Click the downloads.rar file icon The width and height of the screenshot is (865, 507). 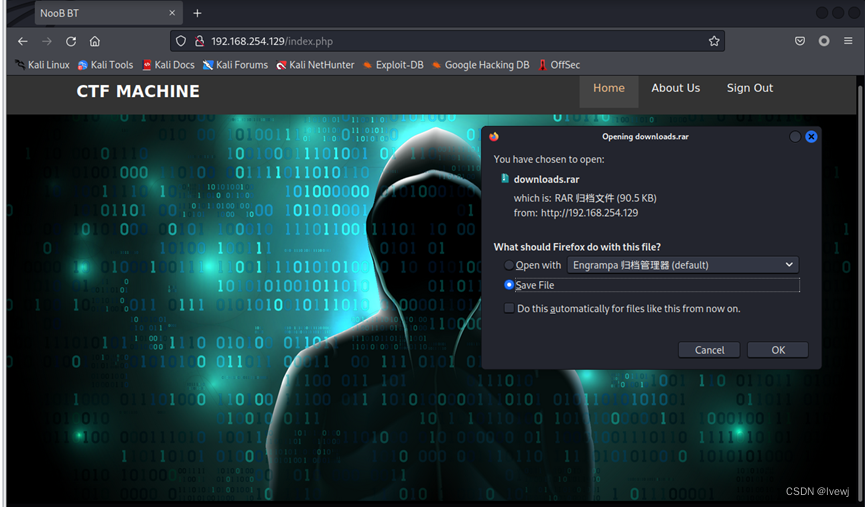[x=504, y=179]
